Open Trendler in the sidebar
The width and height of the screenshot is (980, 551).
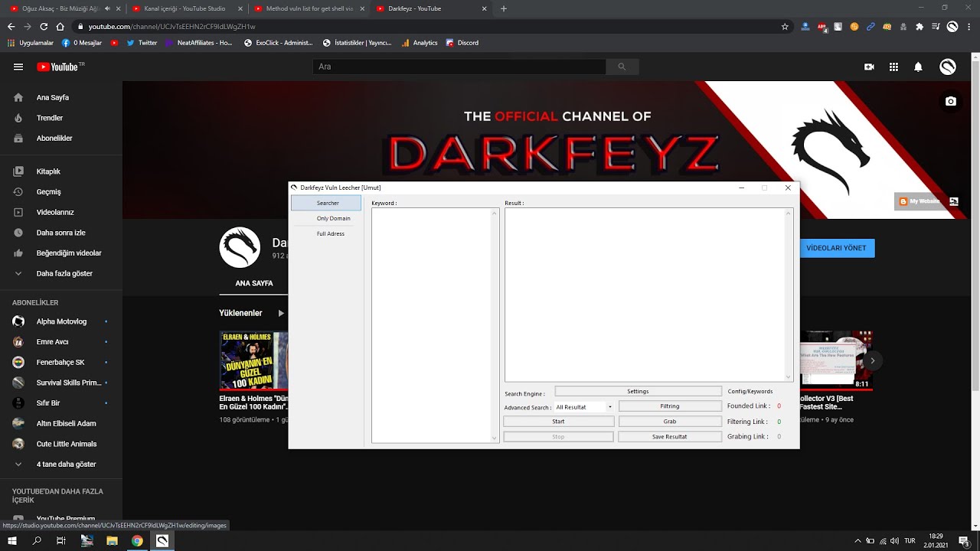pyautogui.click(x=61, y=118)
